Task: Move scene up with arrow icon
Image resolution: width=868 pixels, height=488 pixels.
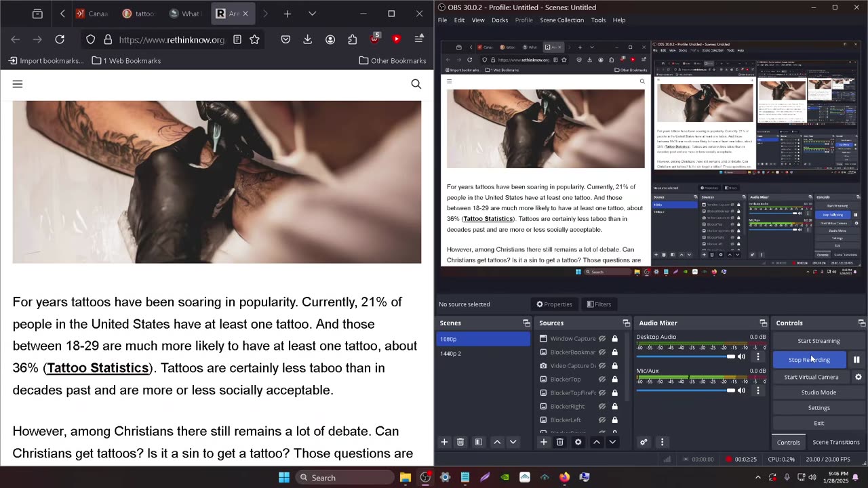Action: pos(497,442)
